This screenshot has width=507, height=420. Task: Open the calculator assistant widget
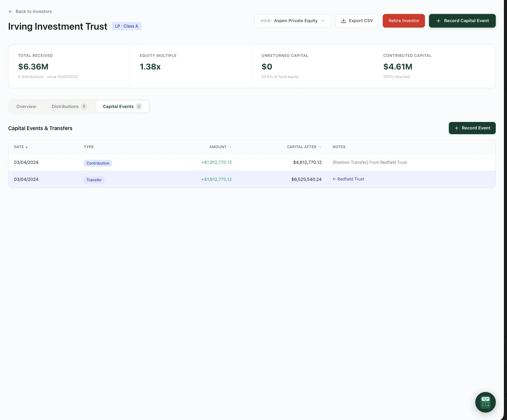click(485, 402)
